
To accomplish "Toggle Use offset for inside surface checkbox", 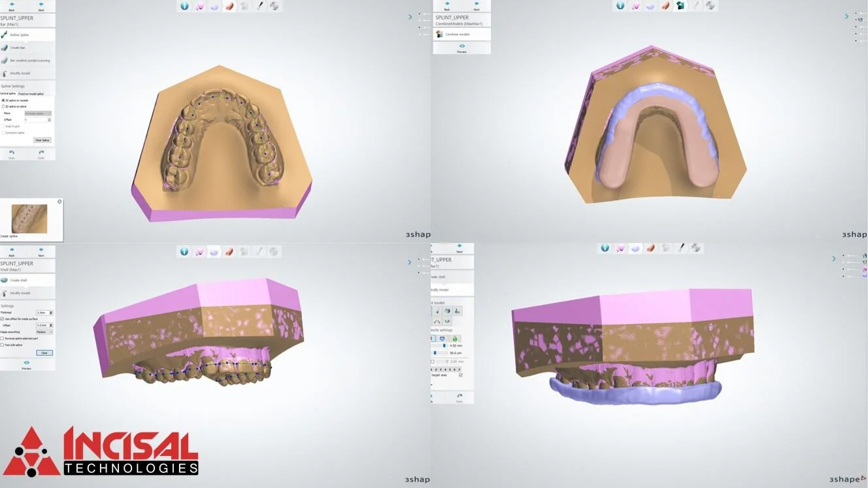I will pyautogui.click(x=3, y=319).
